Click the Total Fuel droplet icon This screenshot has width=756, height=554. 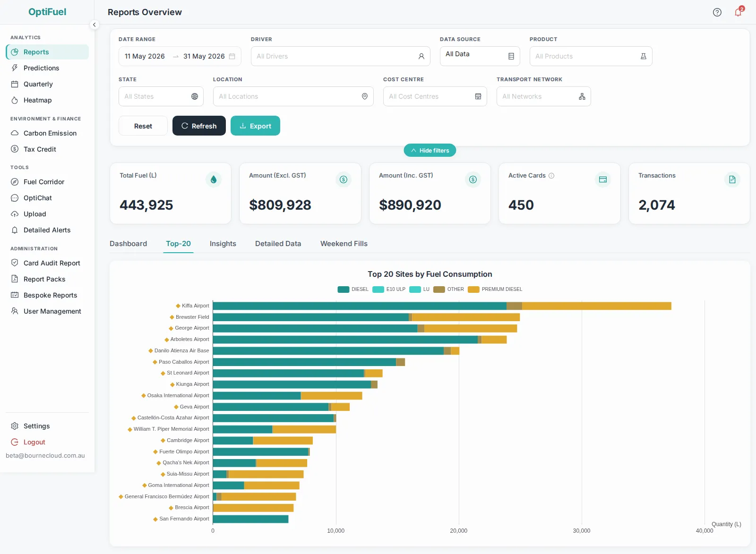pyautogui.click(x=214, y=179)
